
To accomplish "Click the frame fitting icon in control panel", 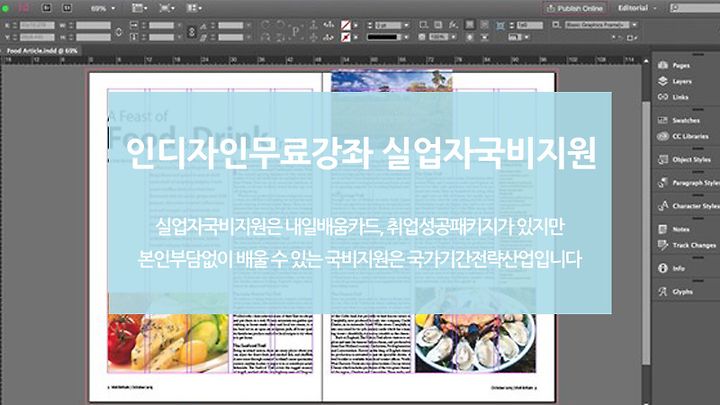I will tap(500, 26).
